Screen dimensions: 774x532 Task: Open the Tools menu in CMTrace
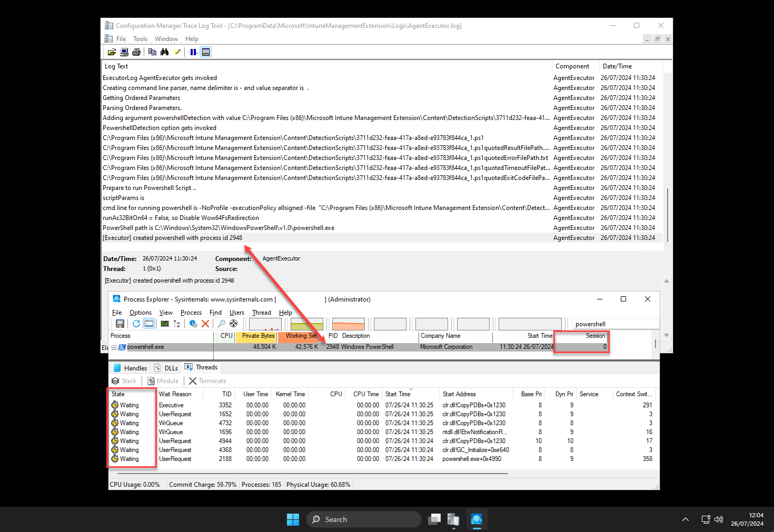[140, 39]
